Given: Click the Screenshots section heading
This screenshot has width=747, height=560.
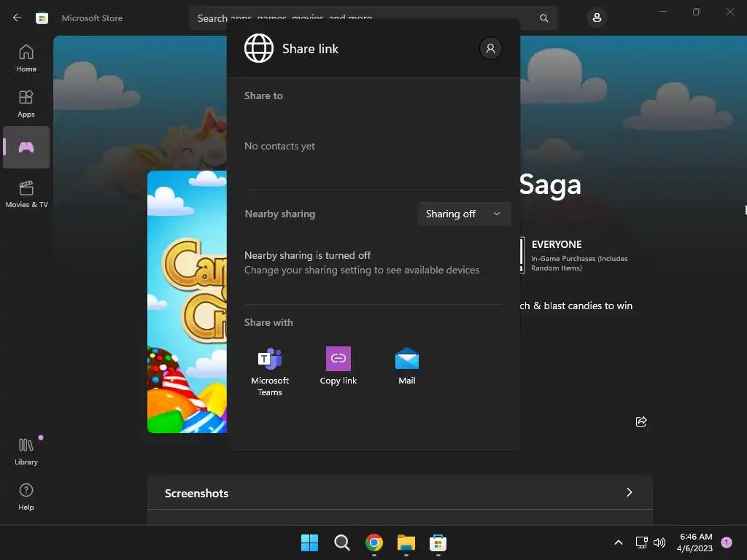Looking at the screenshot, I should 196,494.
